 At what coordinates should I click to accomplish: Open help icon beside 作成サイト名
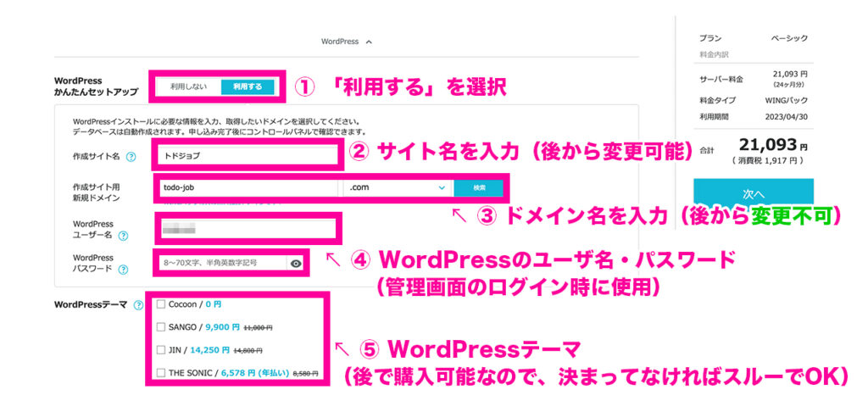(x=131, y=157)
